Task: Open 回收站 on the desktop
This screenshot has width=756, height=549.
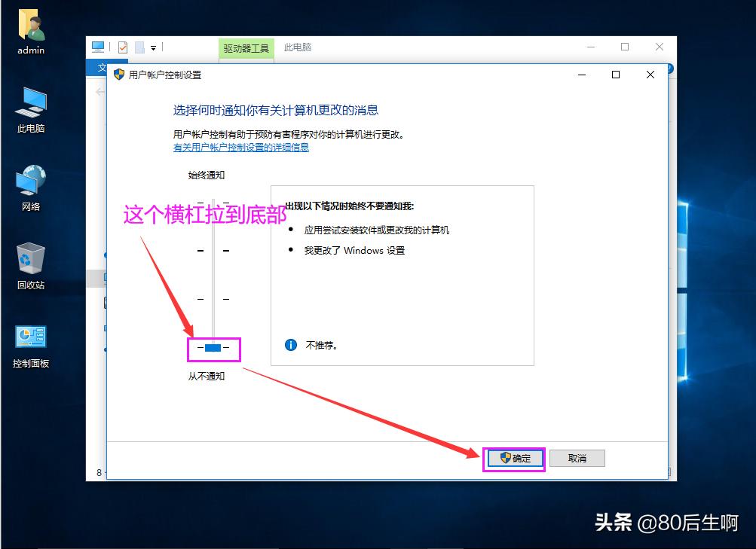Action: click(x=29, y=264)
